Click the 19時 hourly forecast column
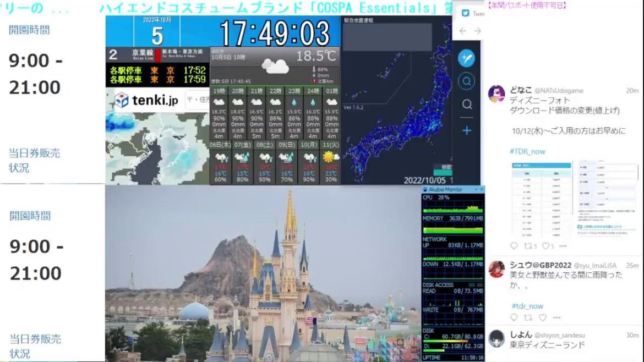The height and width of the screenshot is (362, 644). coord(219,113)
